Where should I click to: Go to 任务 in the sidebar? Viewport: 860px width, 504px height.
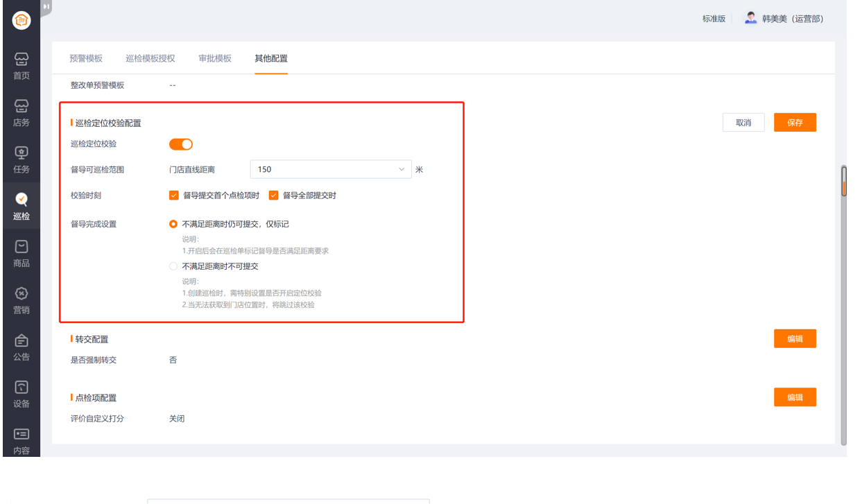point(21,159)
